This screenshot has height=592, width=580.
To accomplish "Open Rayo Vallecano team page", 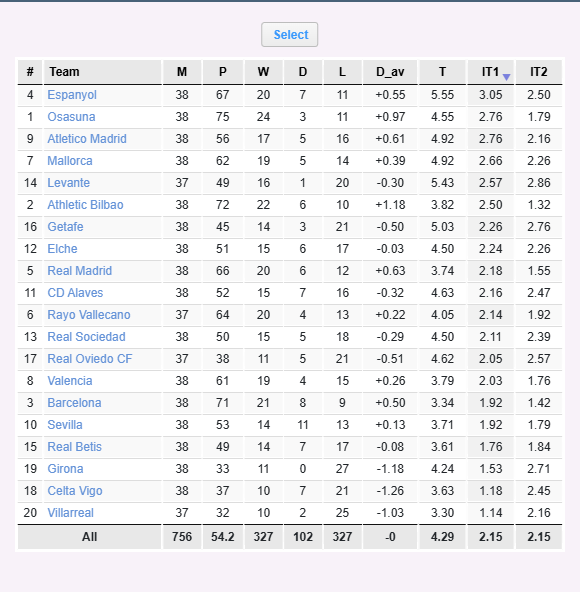I will 89,314.
